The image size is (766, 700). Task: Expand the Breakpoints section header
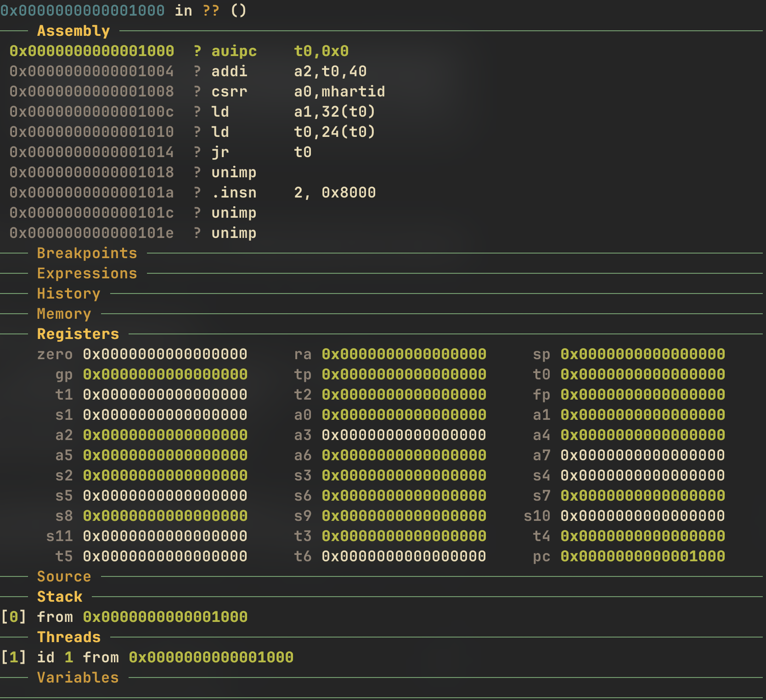pyautogui.click(x=87, y=253)
